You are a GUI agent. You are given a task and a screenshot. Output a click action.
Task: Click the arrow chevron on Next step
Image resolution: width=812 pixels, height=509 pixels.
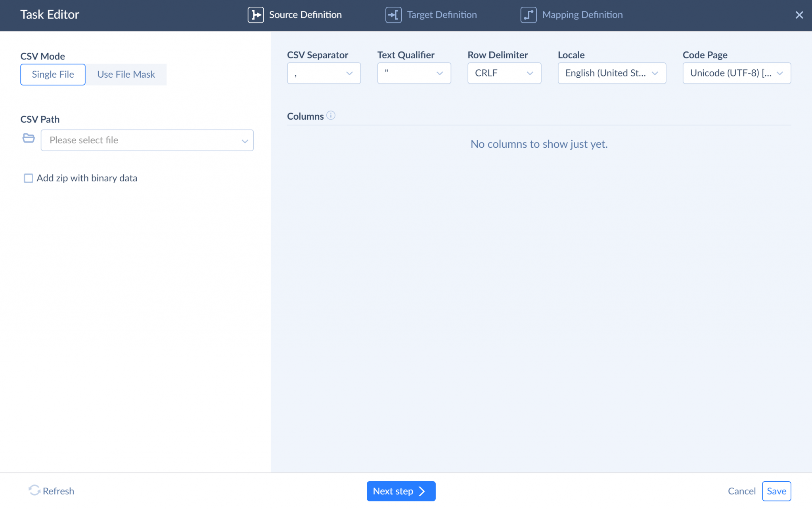point(422,491)
